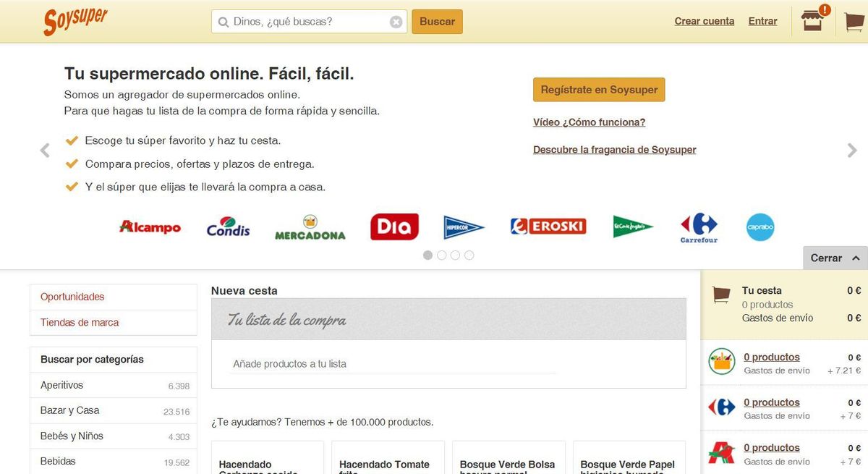This screenshot has height=474, width=868.
Task: Select the Alcampo supermarket logo
Action: (x=150, y=227)
